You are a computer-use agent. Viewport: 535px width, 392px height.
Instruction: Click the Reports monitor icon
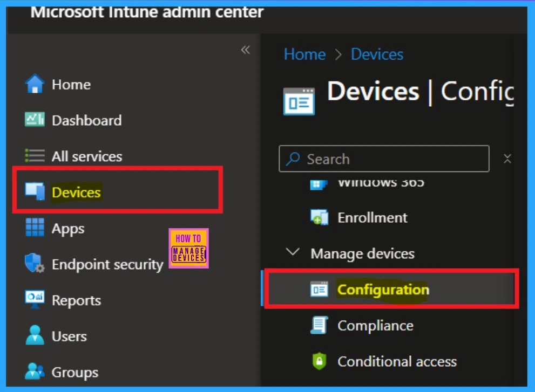click(35, 299)
